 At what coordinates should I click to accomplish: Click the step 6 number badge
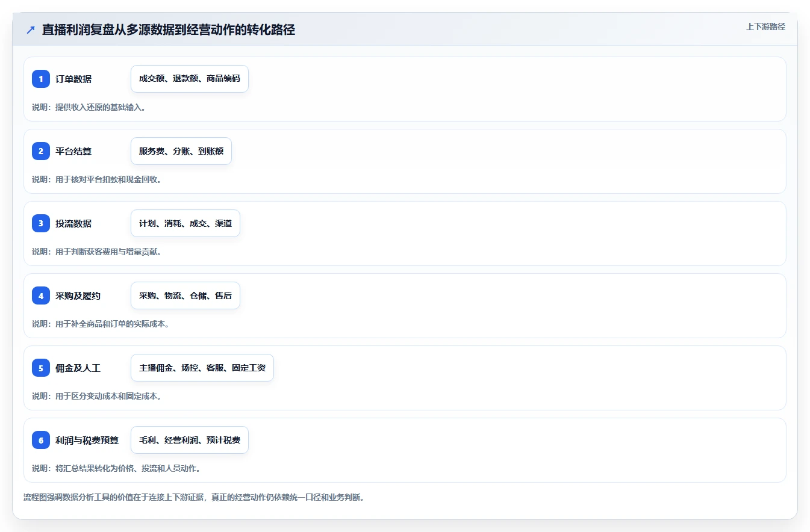click(x=41, y=440)
